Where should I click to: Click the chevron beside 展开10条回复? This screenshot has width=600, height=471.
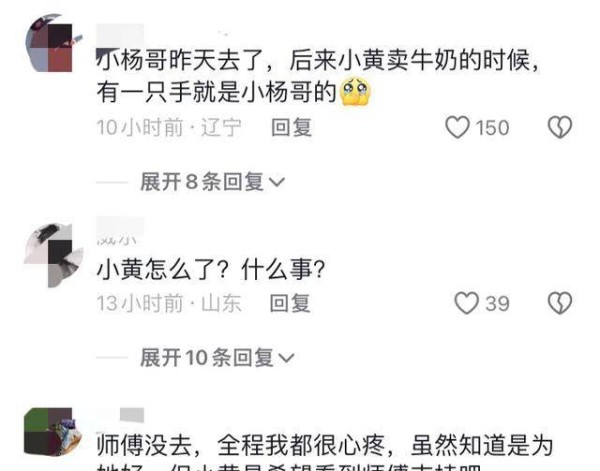(x=286, y=358)
